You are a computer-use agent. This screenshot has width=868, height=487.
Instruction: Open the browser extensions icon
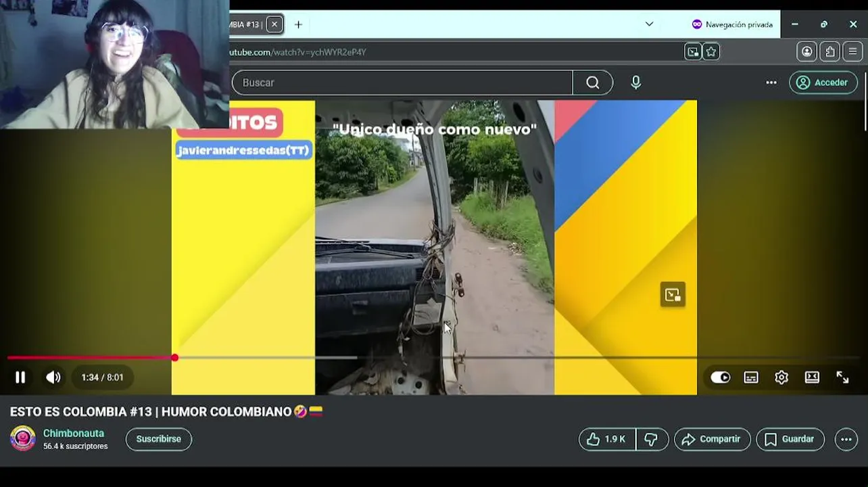(x=829, y=51)
